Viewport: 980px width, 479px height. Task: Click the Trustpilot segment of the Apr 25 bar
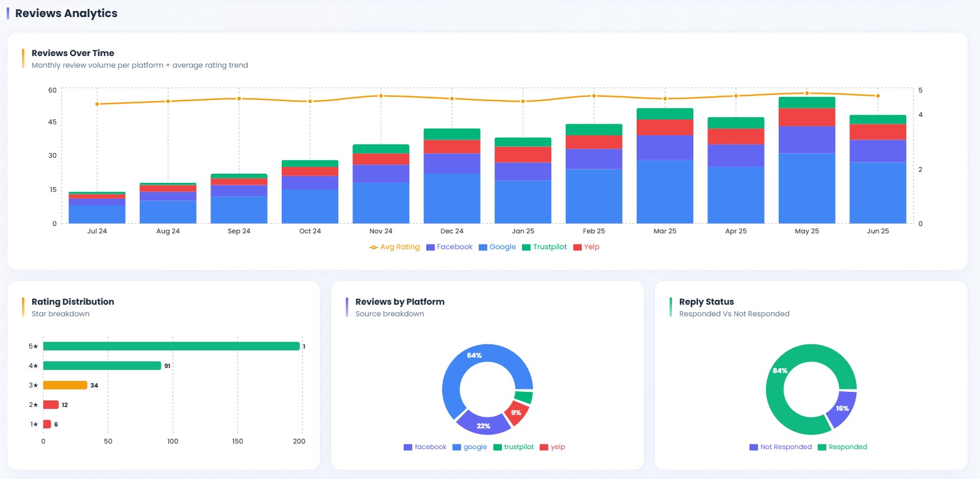pyautogui.click(x=735, y=122)
